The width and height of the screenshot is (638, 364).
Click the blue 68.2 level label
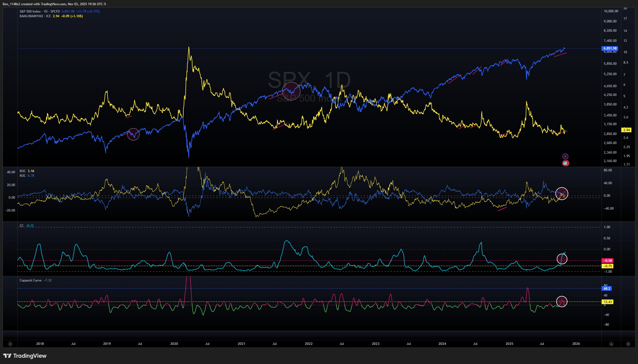pyautogui.click(x=607, y=289)
